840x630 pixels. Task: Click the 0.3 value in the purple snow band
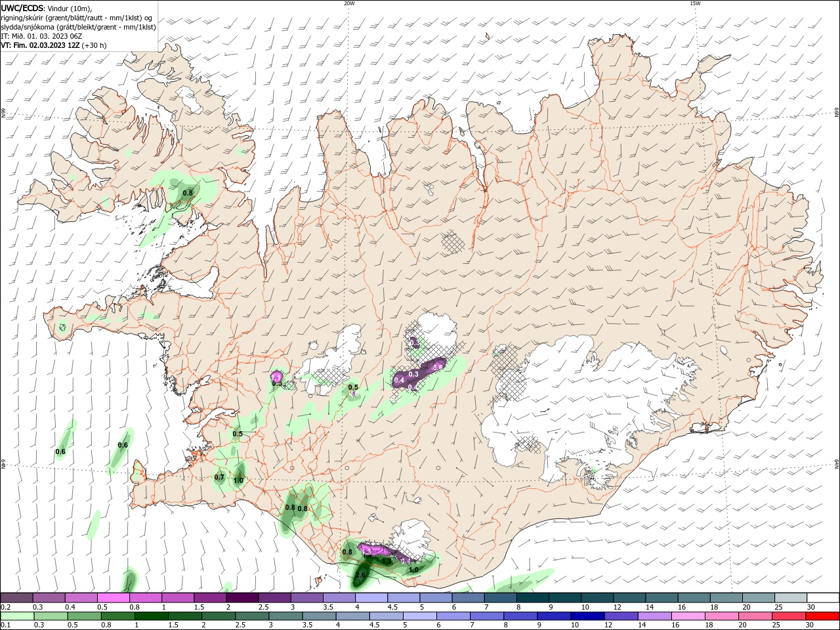point(413,374)
